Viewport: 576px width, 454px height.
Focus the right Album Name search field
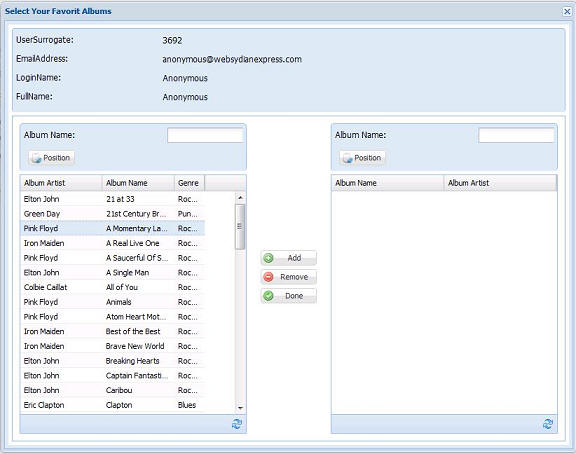tap(516, 135)
